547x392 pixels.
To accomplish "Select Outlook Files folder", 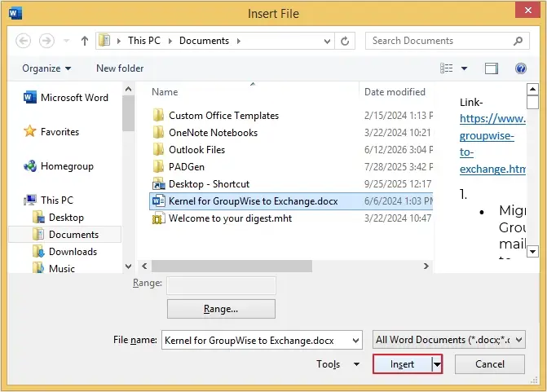I will (291, 150).
